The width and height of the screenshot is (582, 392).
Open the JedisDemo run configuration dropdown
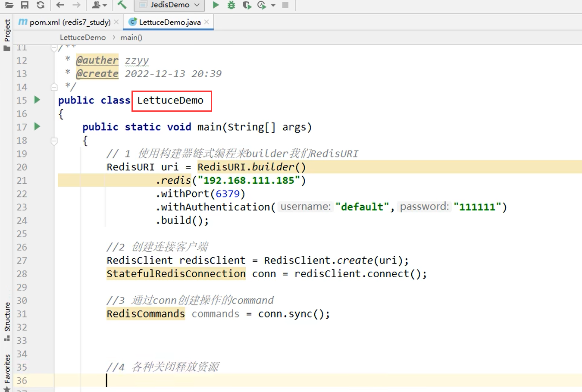coord(169,5)
